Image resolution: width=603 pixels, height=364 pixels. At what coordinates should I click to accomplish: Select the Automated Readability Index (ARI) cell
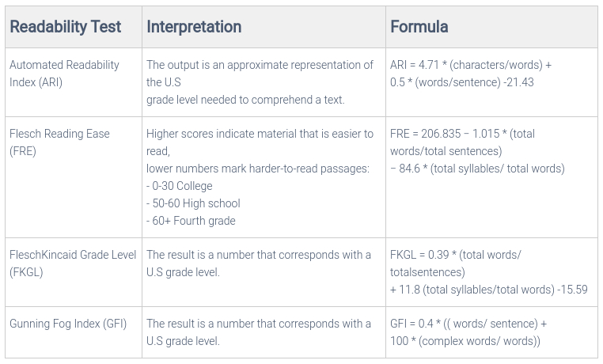pyautogui.click(x=64, y=74)
